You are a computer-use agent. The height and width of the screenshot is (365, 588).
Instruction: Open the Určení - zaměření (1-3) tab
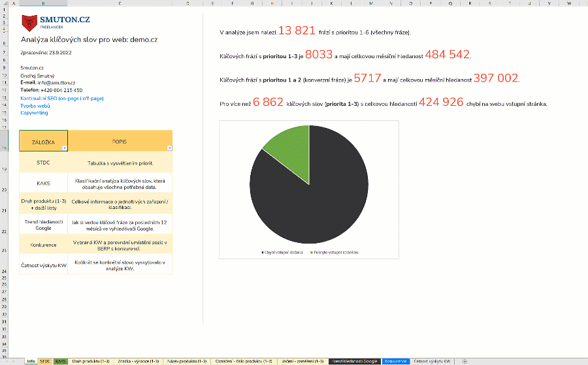coord(302,361)
